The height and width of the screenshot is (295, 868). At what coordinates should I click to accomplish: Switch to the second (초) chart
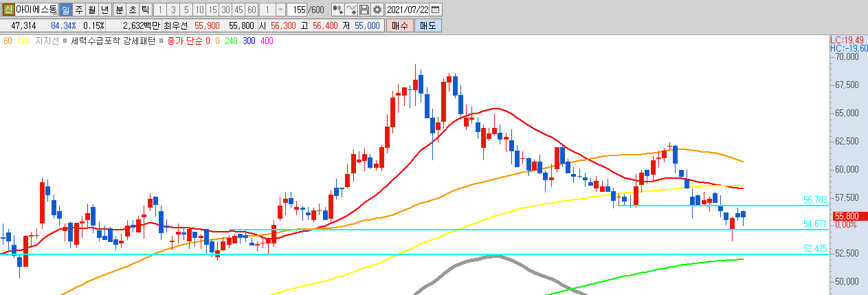pos(132,10)
